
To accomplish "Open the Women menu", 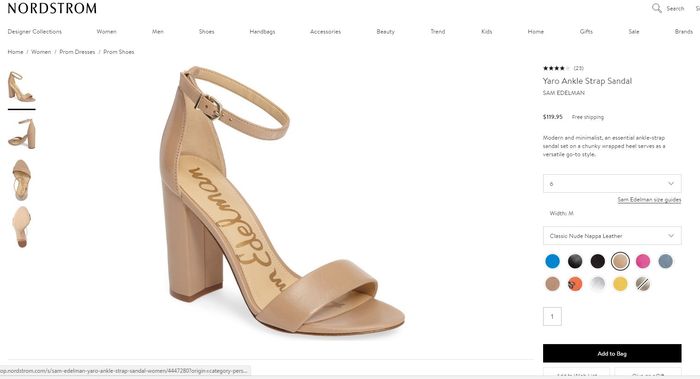I will (x=106, y=32).
